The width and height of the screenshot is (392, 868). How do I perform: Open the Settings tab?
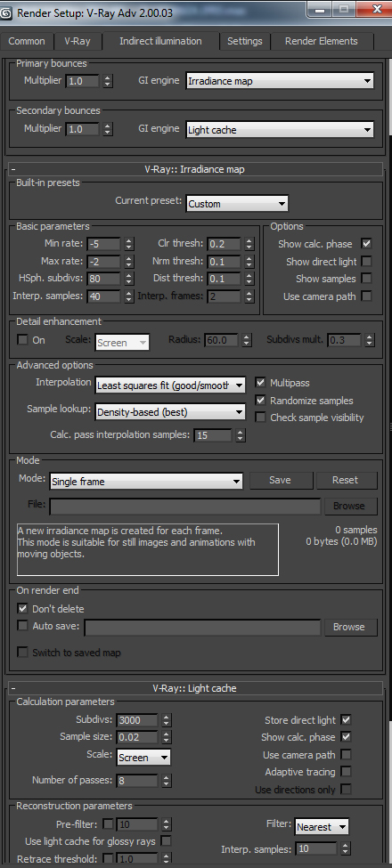[245, 41]
